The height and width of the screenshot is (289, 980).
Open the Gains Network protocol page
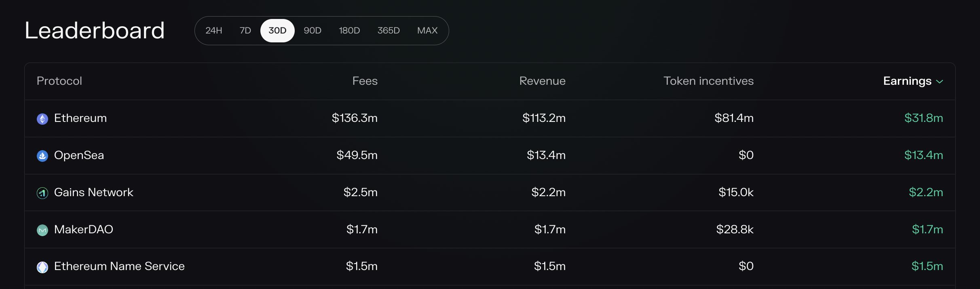93,193
